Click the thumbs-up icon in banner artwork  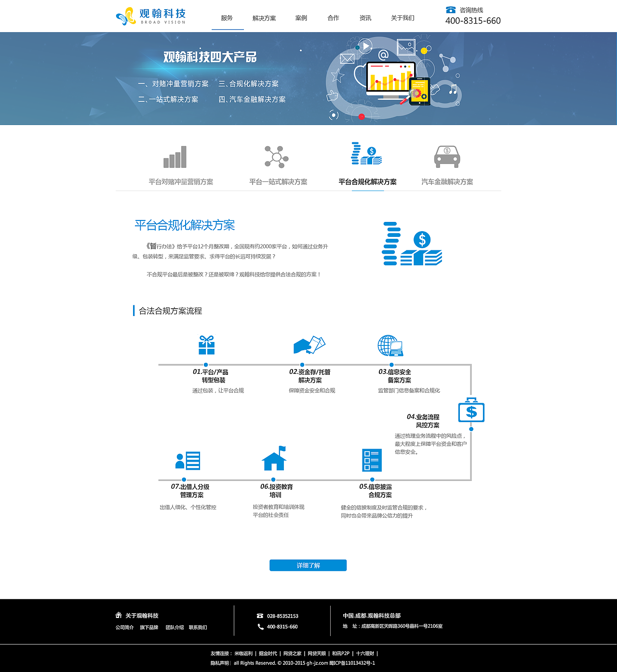click(x=332, y=96)
